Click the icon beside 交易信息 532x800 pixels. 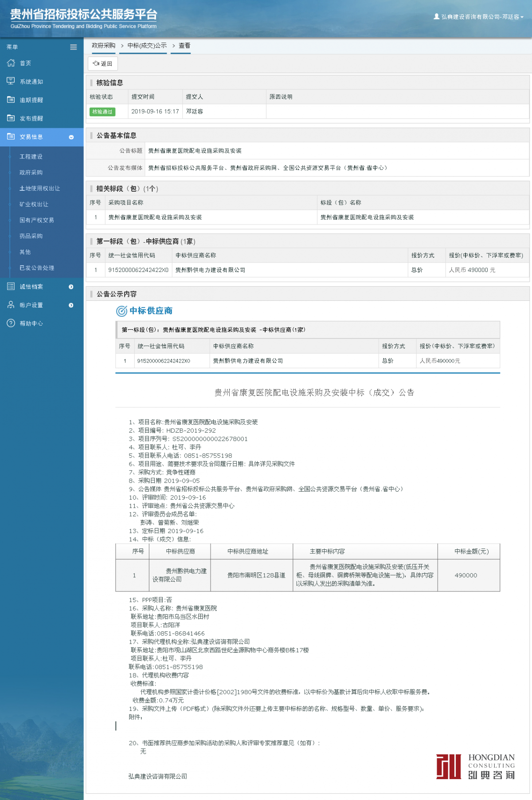(x=11, y=137)
